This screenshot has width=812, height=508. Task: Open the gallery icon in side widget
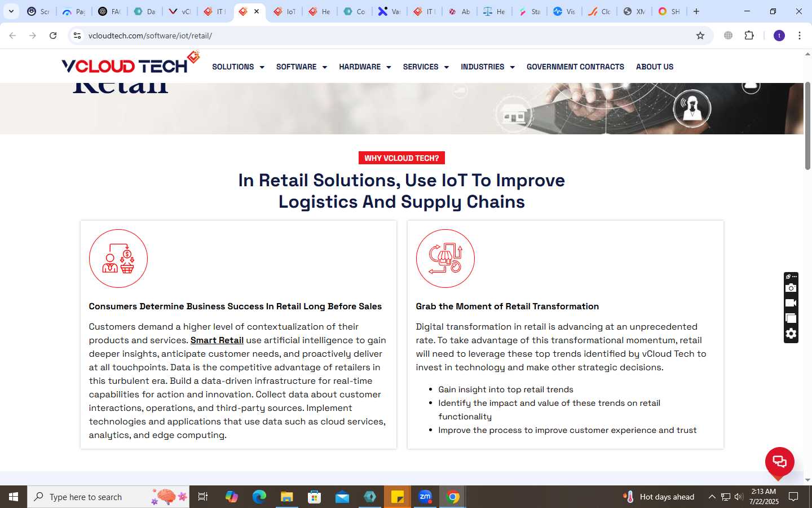click(791, 318)
